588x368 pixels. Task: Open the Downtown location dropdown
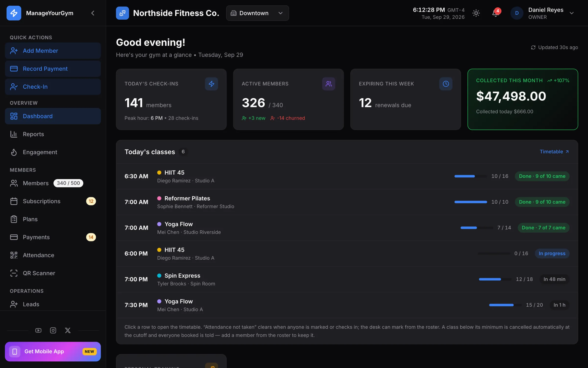(x=257, y=13)
